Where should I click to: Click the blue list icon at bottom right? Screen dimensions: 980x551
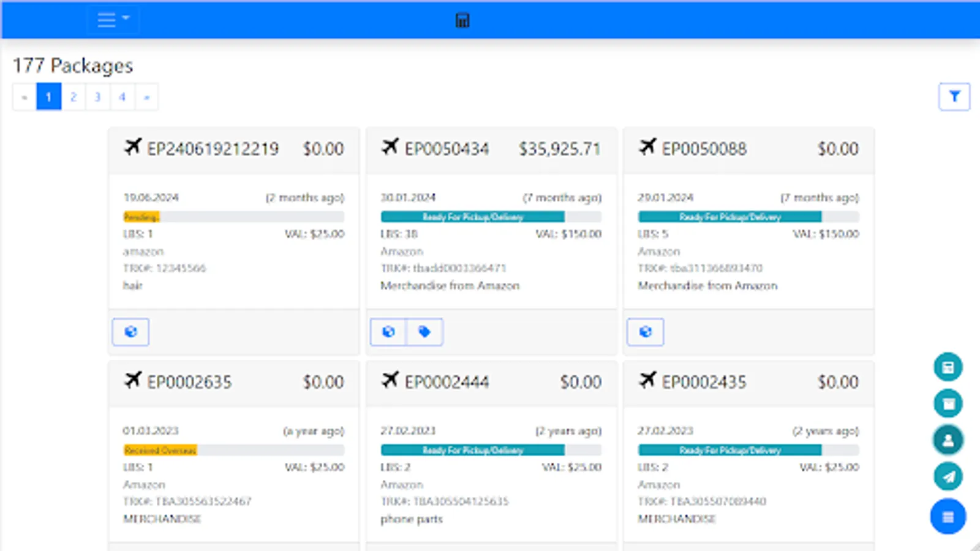pyautogui.click(x=947, y=516)
